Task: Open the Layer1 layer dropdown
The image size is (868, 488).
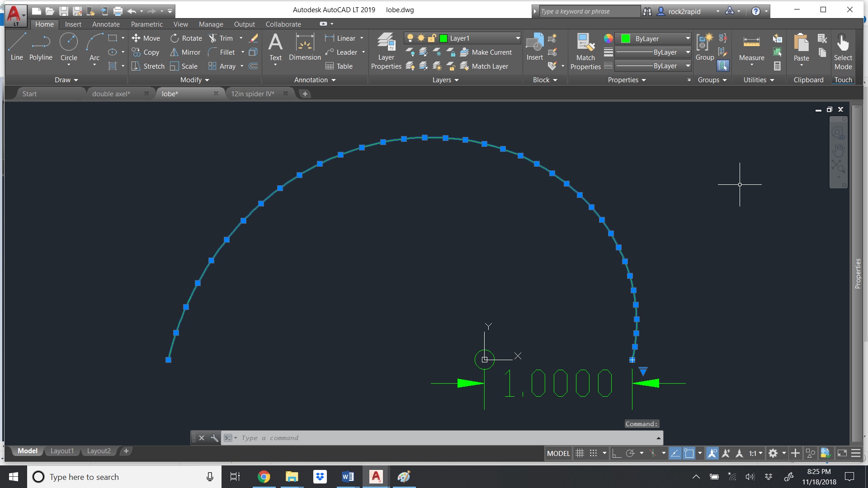Action: 518,38
